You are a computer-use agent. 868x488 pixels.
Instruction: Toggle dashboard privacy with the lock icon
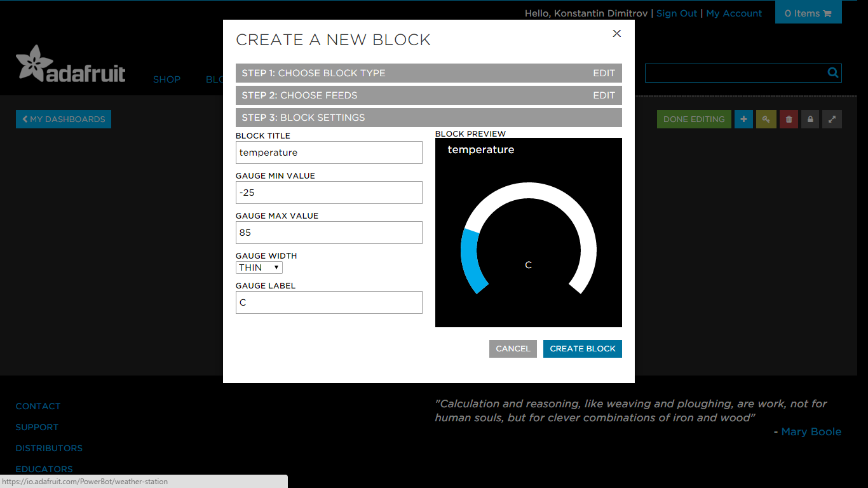pos(810,119)
